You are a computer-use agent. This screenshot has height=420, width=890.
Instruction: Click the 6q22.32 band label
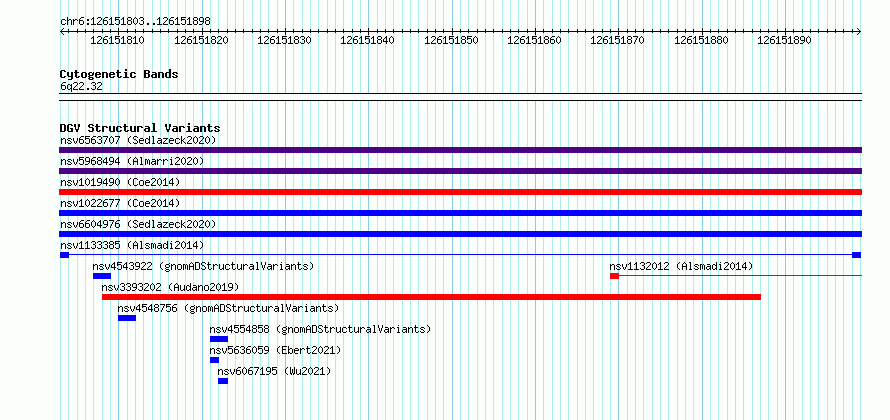tap(81, 87)
